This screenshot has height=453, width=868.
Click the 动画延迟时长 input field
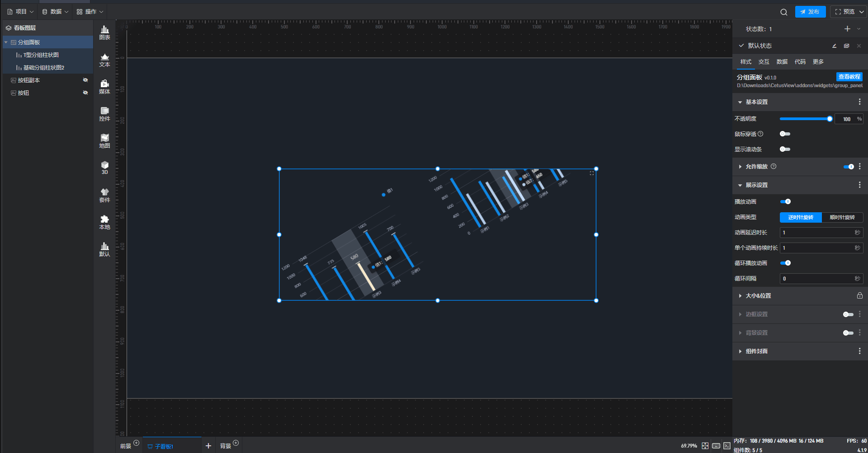pos(821,233)
